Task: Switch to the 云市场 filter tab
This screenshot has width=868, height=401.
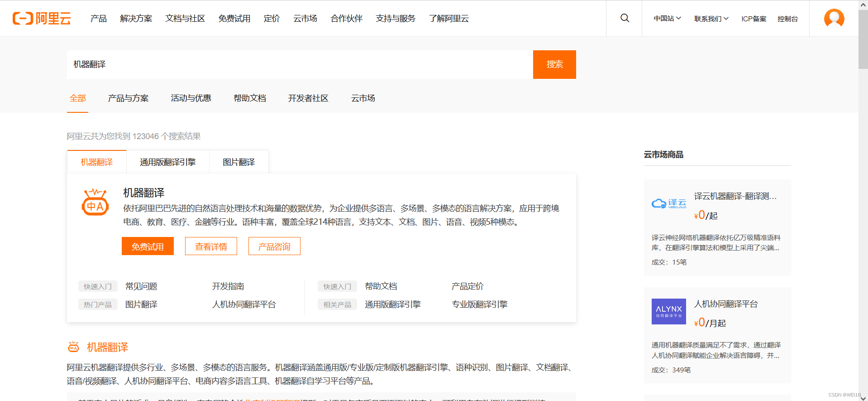Action: [x=363, y=98]
